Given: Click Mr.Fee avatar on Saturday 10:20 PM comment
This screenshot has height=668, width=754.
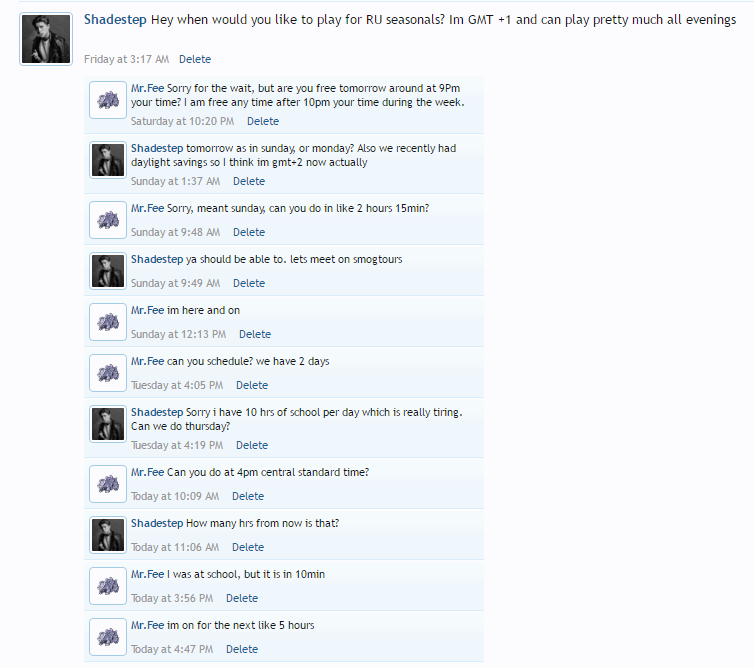Looking at the screenshot, I should tap(108, 100).
